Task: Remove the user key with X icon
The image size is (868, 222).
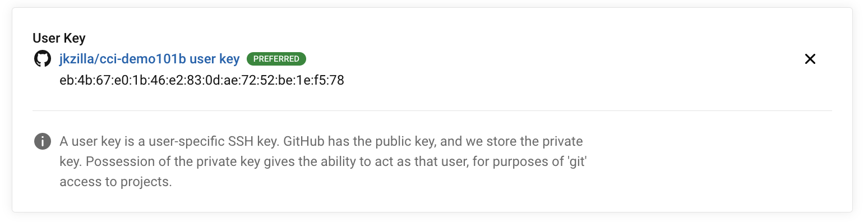Action: (810, 59)
